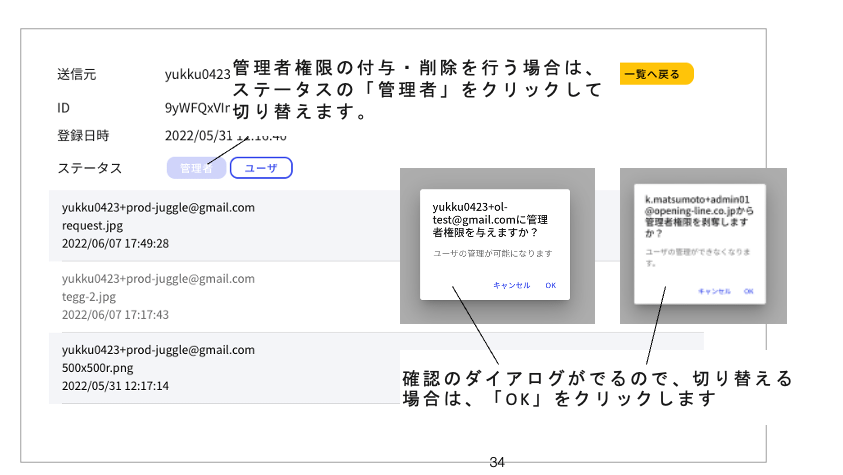Toggle the 管理者 status pill
843x475 pixels.
(x=196, y=168)
